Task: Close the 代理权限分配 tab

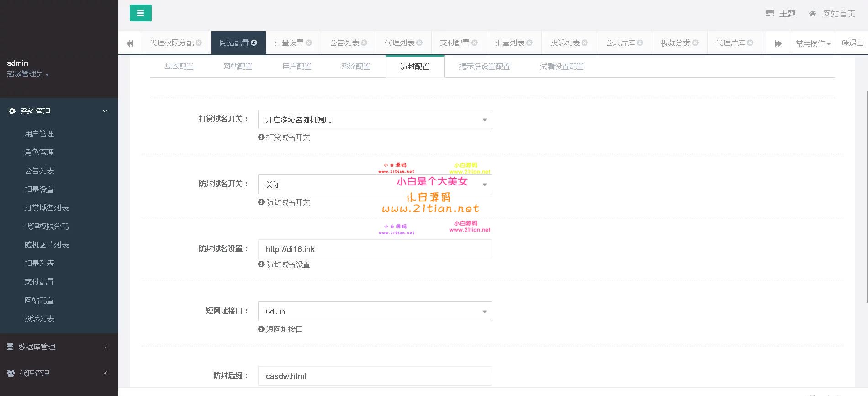Action: 199,43
